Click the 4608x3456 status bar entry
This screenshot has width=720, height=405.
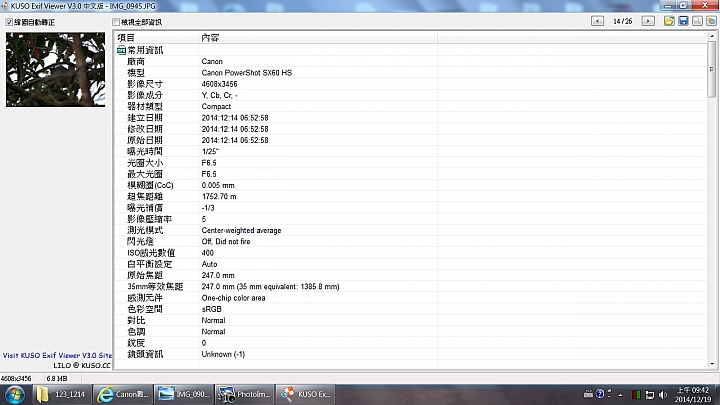[16, 378]
